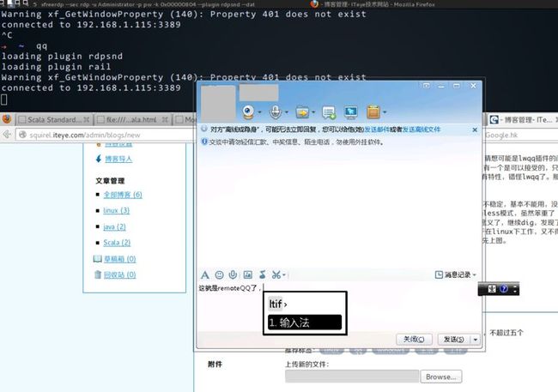Click the Browse... file upload button
Screen dimensions: 558x392
pos(441,377)
